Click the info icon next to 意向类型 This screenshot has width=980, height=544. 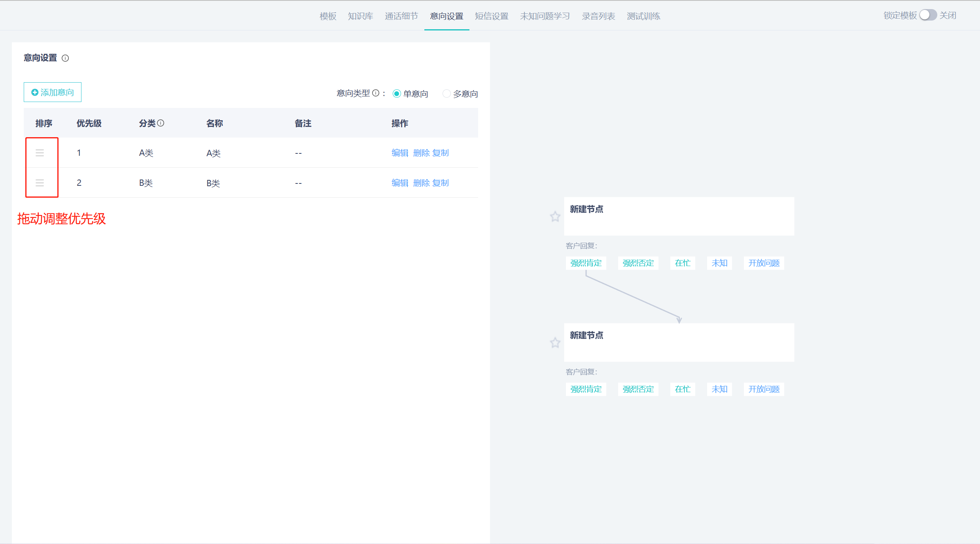(376, 93)
